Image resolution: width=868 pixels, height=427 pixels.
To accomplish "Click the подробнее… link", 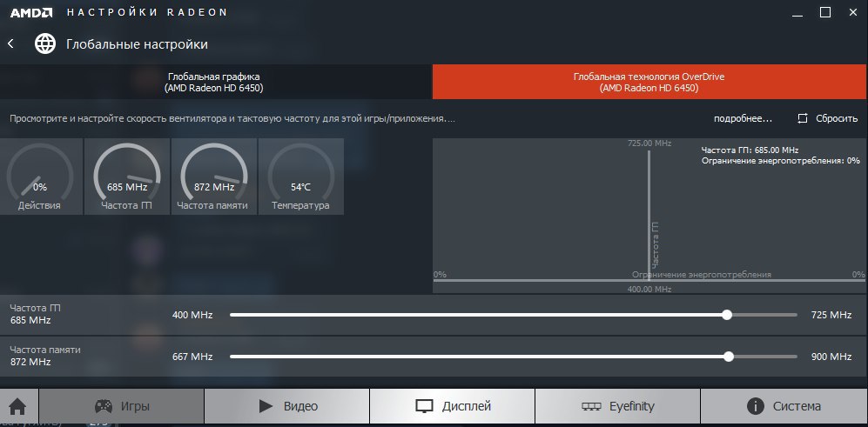I will click(x=743, y=118).
